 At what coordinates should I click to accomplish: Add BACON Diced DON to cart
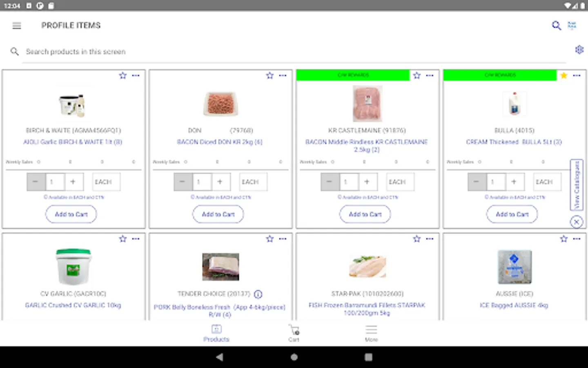point(218,214)
